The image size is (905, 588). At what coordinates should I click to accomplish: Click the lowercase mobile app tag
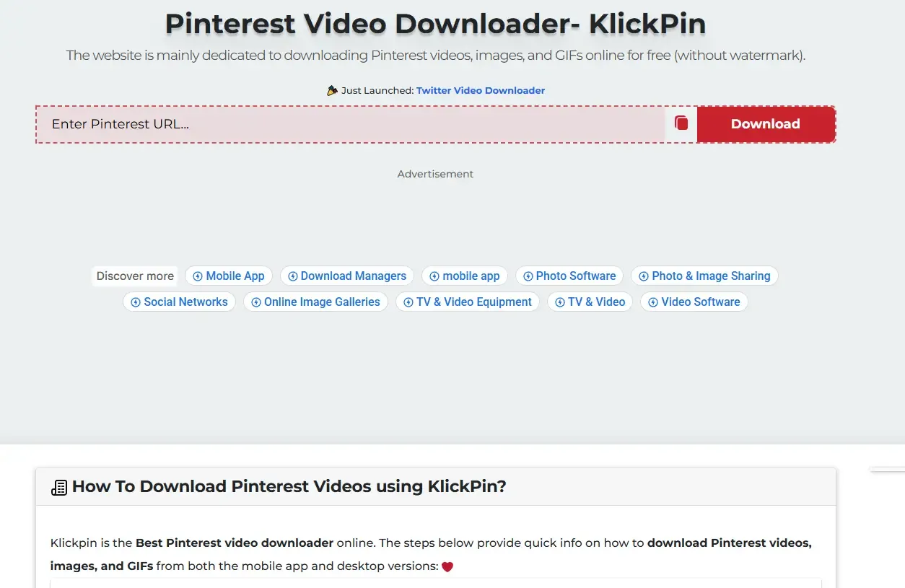[x=465, y=276]
